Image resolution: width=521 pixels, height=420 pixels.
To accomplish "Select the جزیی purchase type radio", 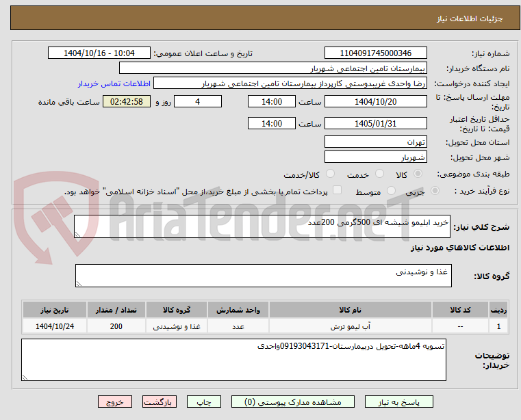I will point(435,191).
